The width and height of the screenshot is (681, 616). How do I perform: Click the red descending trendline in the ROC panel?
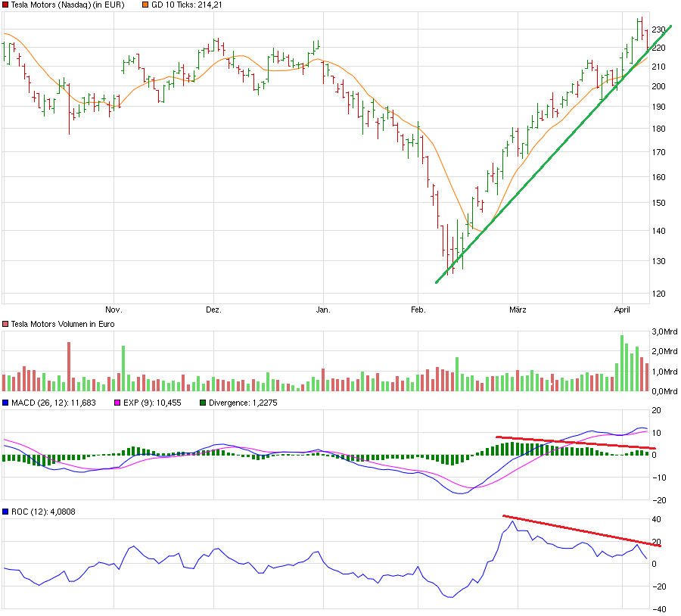coord(582,530)
